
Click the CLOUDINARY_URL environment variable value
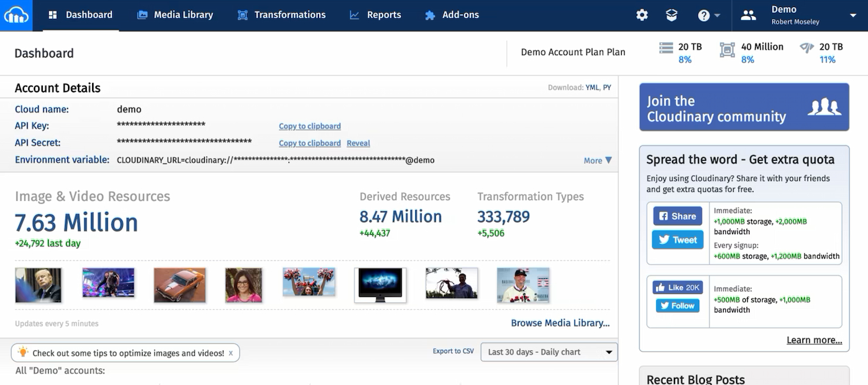tap(276, 160)
